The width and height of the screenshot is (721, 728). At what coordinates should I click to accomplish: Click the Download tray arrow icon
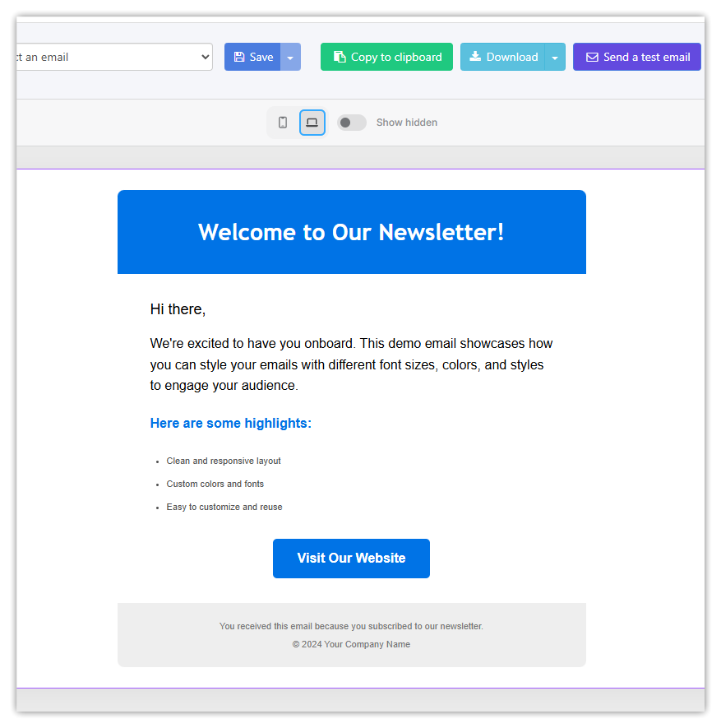coord(475,57)
